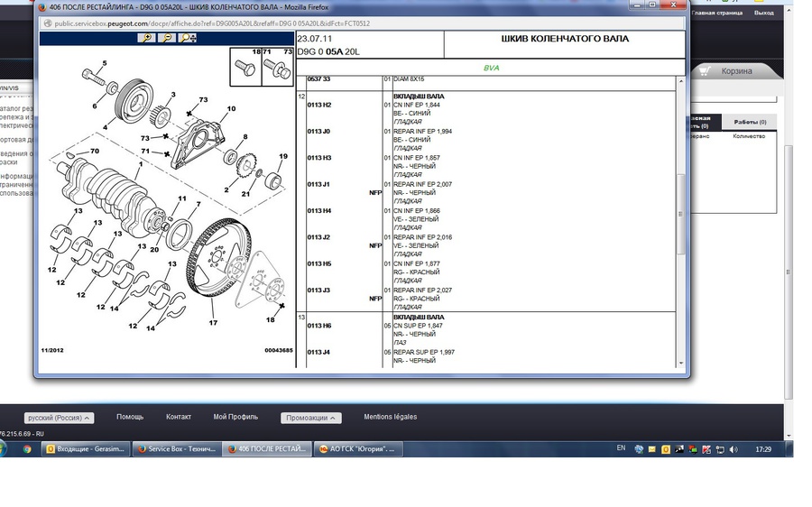Image resolution: width=812 pixels, height=507 pixels.
Task: Select callout 5 bolt on the diagram
Action: click(x=105, y=63)
